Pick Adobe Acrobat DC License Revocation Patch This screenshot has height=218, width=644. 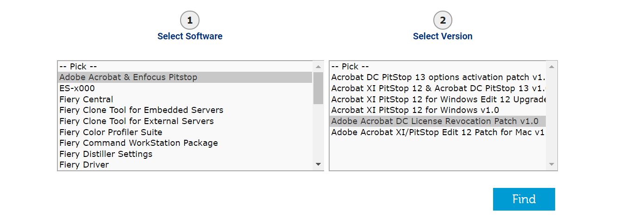[x=435, y=121]
